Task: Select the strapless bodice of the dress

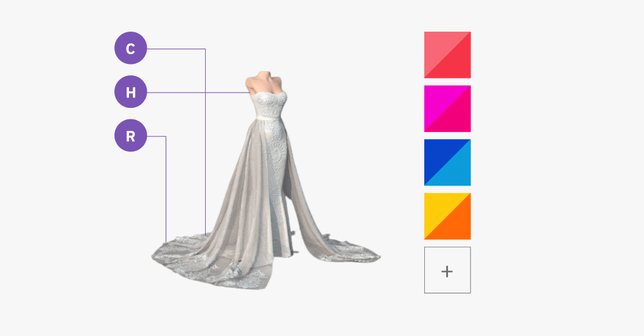Action: click(268, 102)
